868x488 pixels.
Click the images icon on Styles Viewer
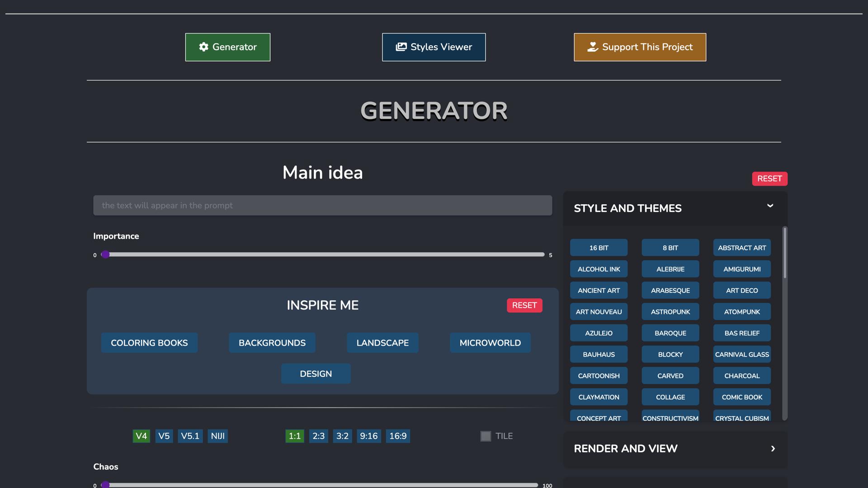[401, 47]
